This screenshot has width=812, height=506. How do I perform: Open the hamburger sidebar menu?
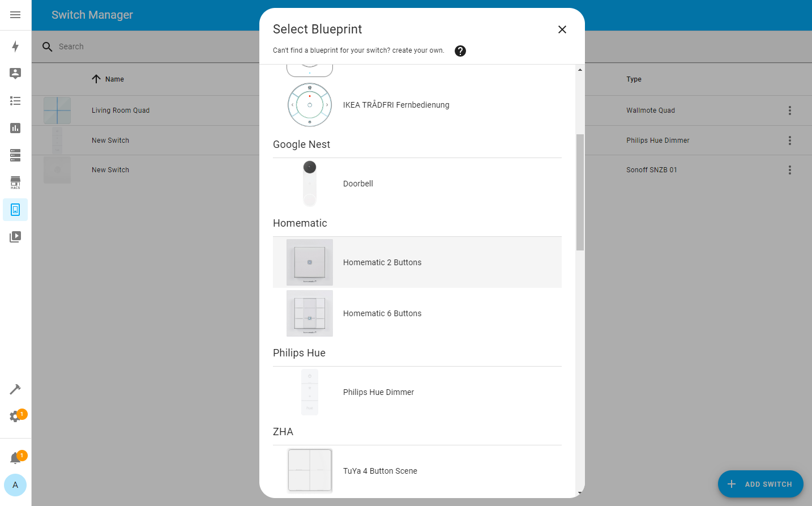(x=15, y=15)
